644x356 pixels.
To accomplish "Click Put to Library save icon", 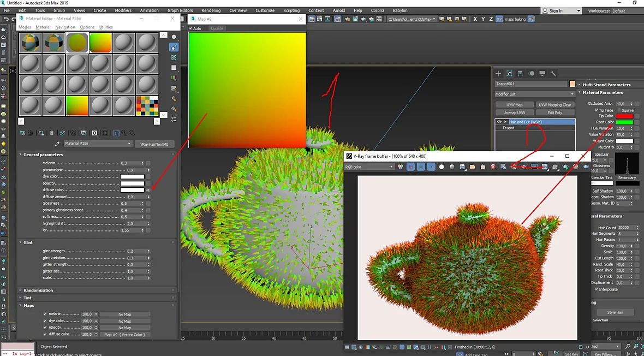I will pyautogui.click(x=84, y=133).
